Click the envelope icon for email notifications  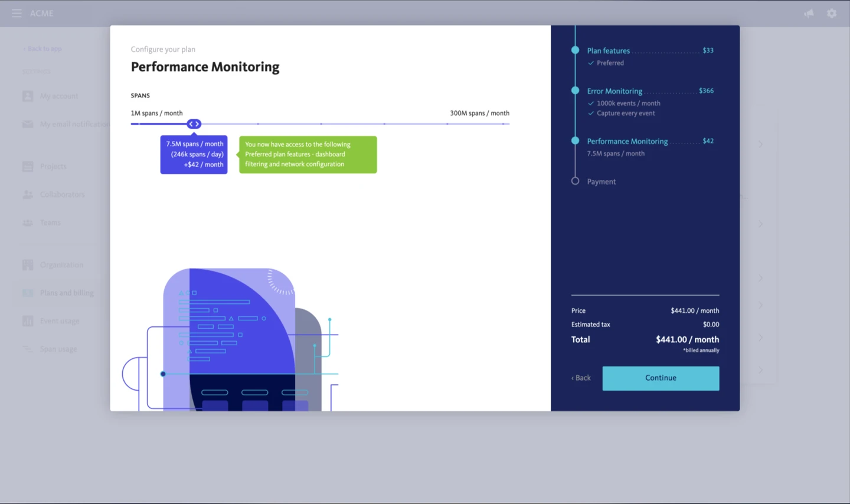[x=28, y=124]
